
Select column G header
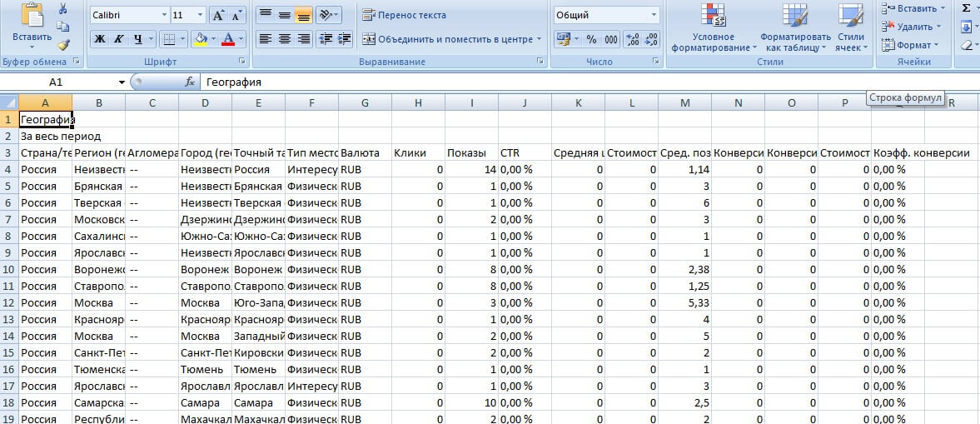coord(365,102)
